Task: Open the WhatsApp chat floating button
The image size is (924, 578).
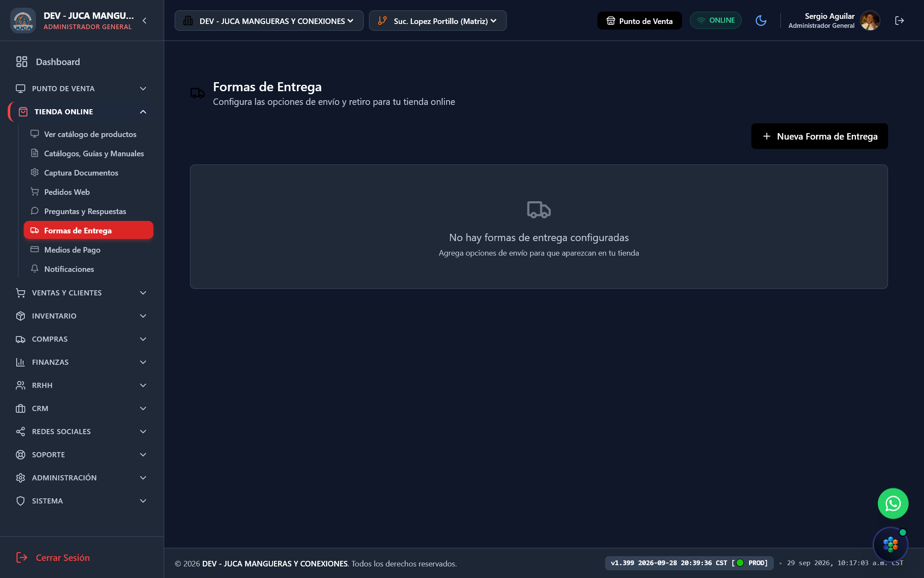Action: point(893,504)
